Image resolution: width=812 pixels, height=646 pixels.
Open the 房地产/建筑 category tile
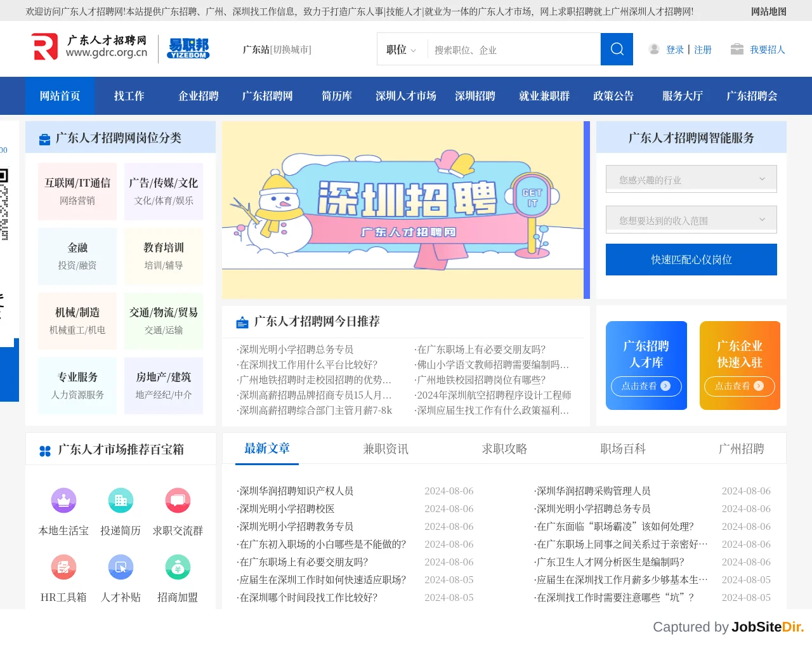[x=164, y=386]
